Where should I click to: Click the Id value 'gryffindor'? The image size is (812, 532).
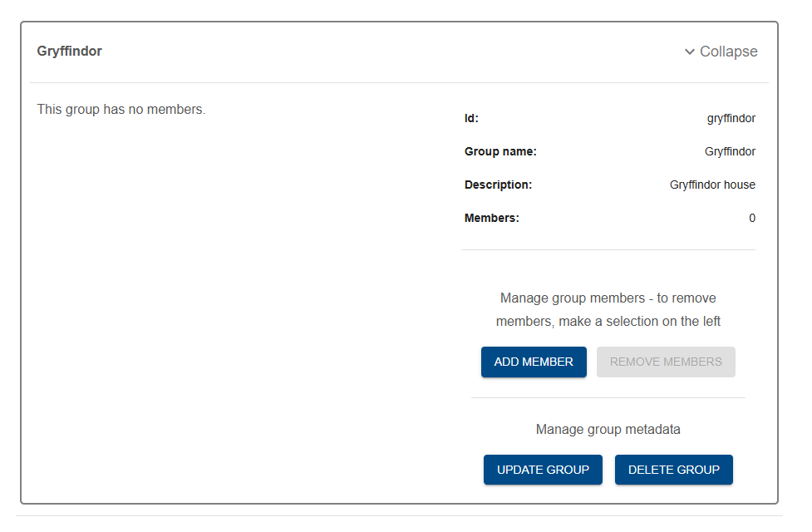pyautogui.click(x=731, y=118)
